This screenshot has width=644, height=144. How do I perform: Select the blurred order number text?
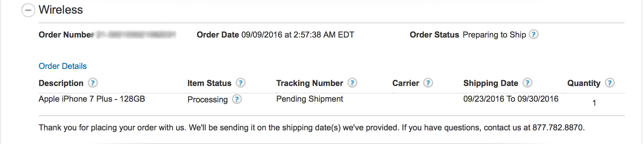136,35
